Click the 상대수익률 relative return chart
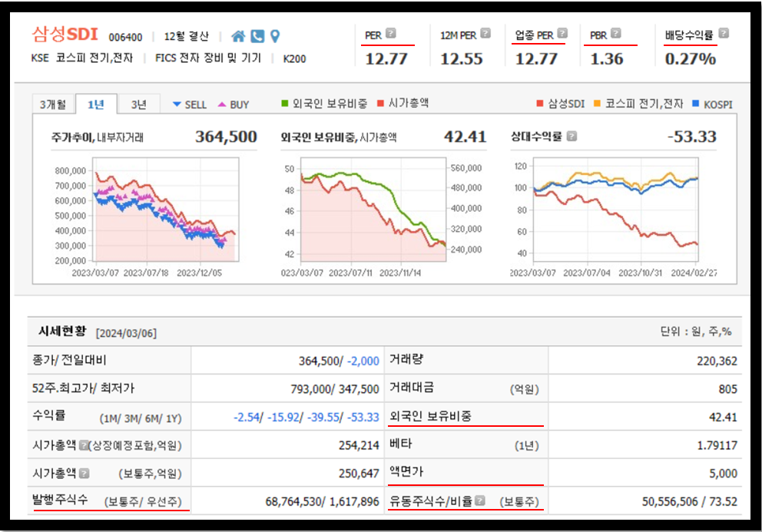 pos(616,210)
